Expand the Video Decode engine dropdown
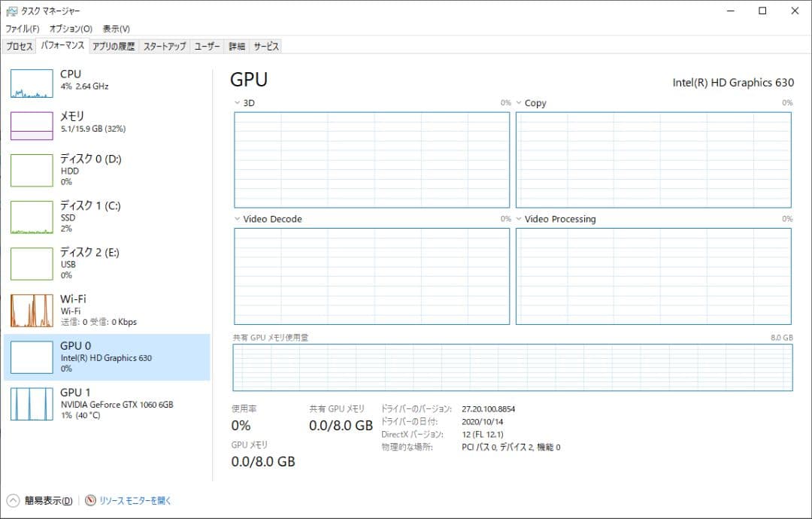 pos(238,220)
